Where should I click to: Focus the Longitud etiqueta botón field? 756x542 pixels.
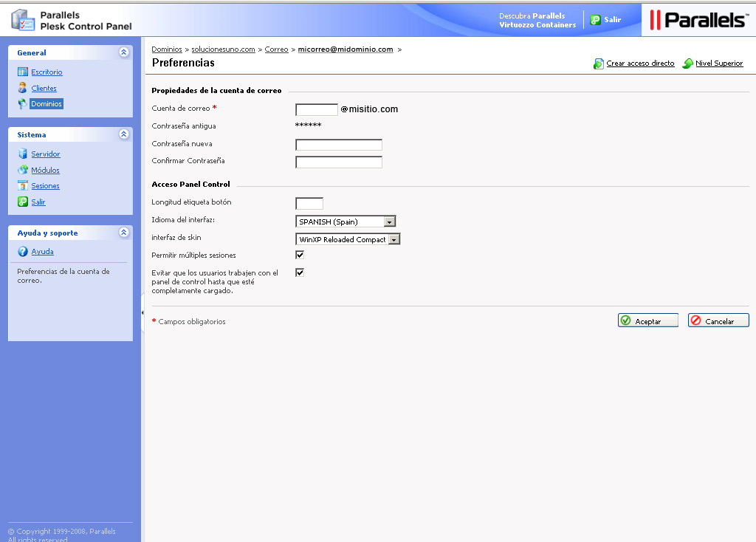pyautogui.click(x=309, y=204)
